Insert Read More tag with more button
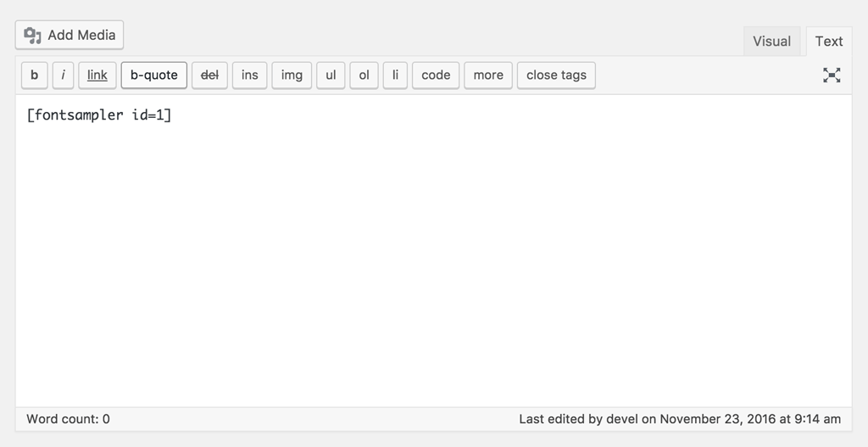The width and height of the screenshot is (868, 447). point(488,75)
